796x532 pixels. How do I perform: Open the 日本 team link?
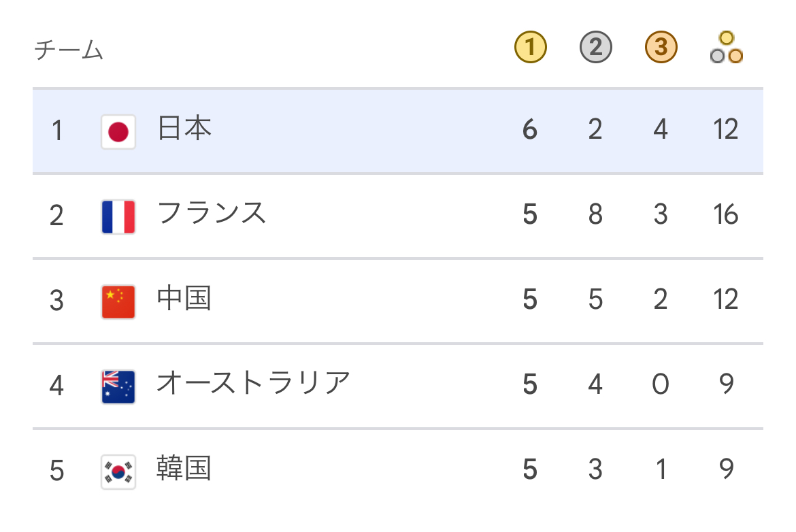[x=184, y=129]
